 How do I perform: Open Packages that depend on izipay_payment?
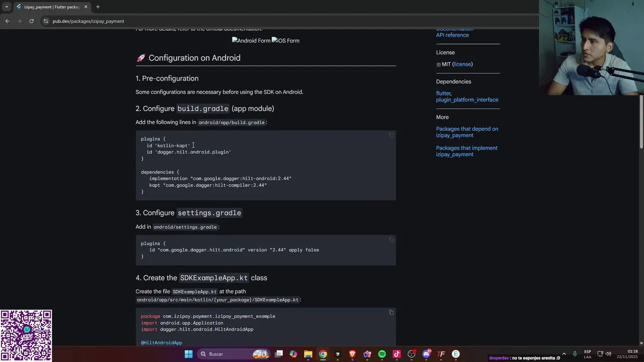point(467,132)
